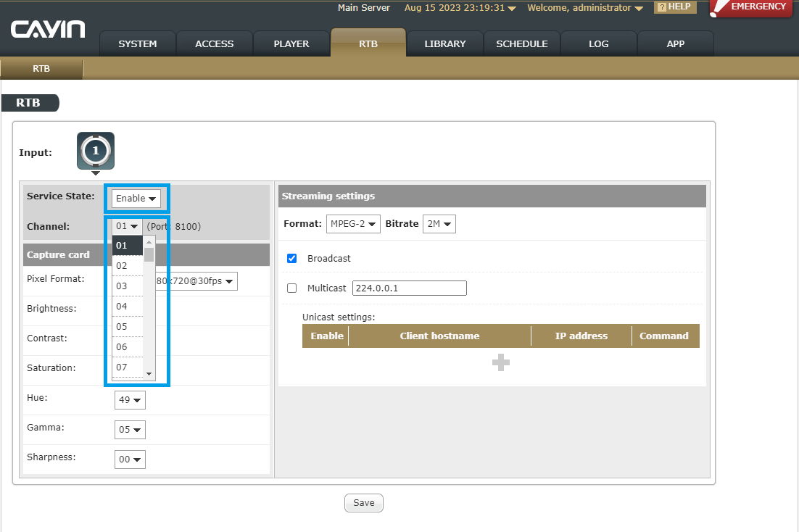Expand the date and time dropdown
This screenshot has height=532, width=799.
pos(460,8)
